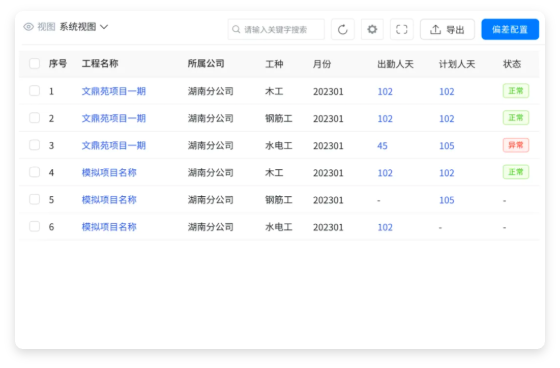
Task: Open 文鼎苑项目一期 link in row 2
Action: pyautogui.click(x=114, y=119)
